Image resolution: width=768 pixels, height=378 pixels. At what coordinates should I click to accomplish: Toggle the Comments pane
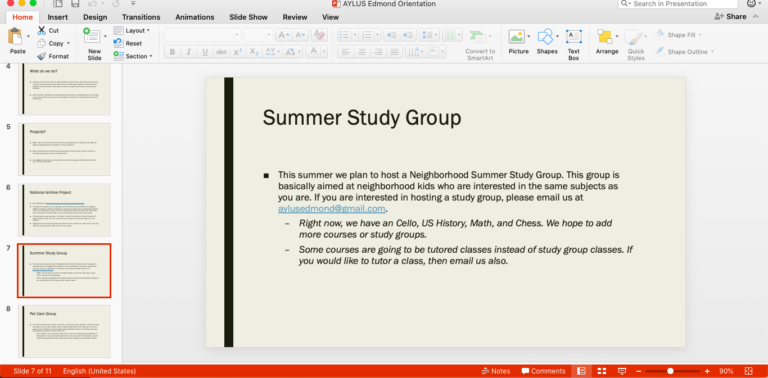point(543,371)
